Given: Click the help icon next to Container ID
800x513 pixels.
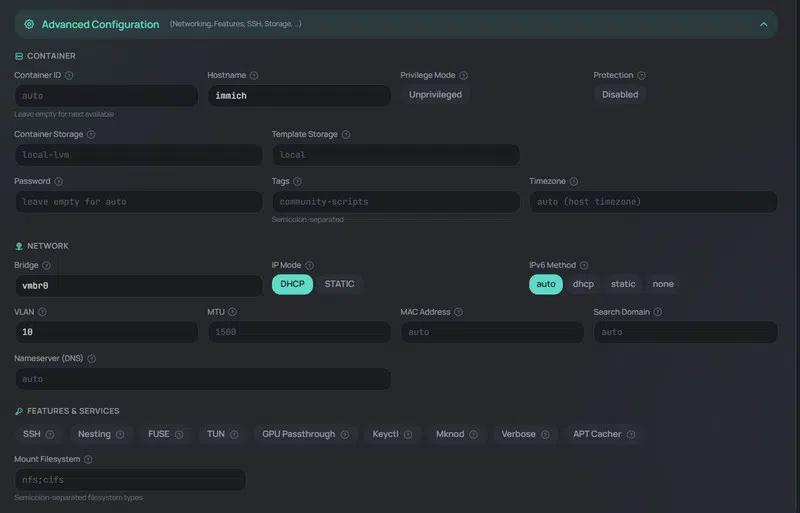Looking at the screenshot, I should tap(69, 75).
